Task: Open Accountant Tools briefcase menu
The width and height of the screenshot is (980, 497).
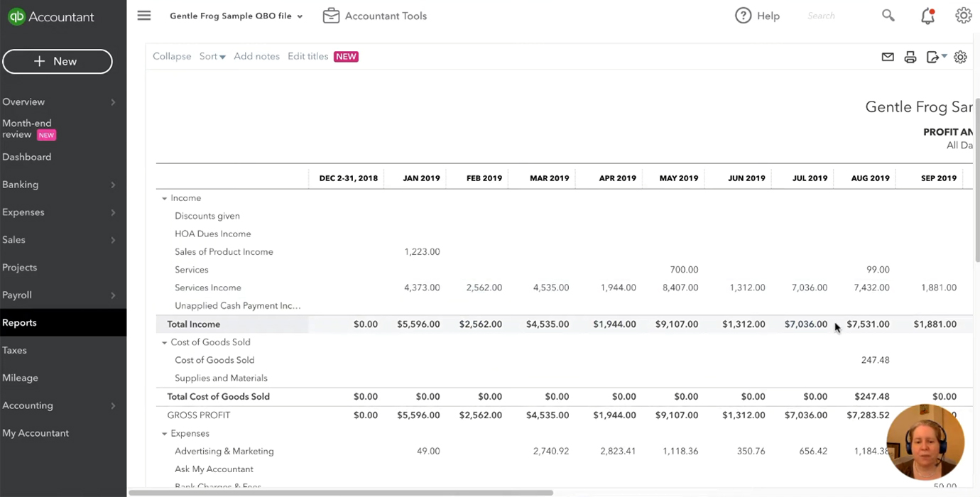Action: (374, 16)
